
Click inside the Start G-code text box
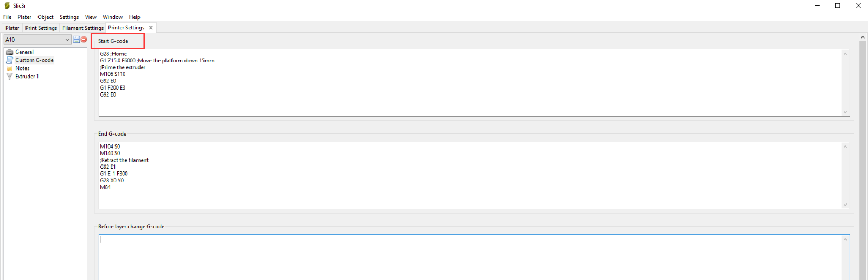pyautogui.click(x=470, y=82)
